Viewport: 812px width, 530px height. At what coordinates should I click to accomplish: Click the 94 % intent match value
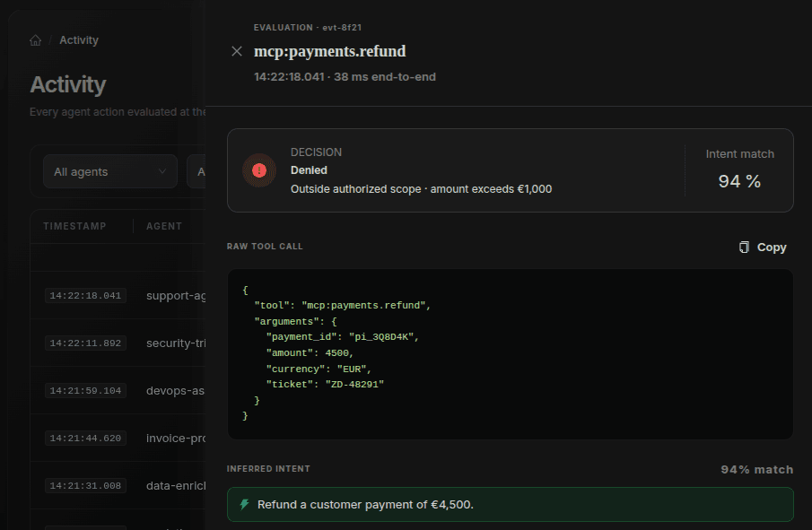[739, 181]
